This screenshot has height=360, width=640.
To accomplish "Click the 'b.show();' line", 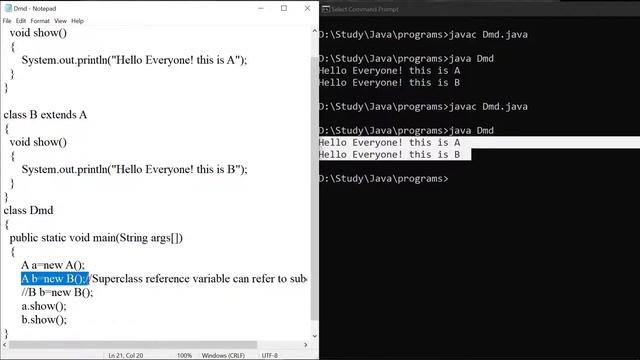I will [44, 320].
